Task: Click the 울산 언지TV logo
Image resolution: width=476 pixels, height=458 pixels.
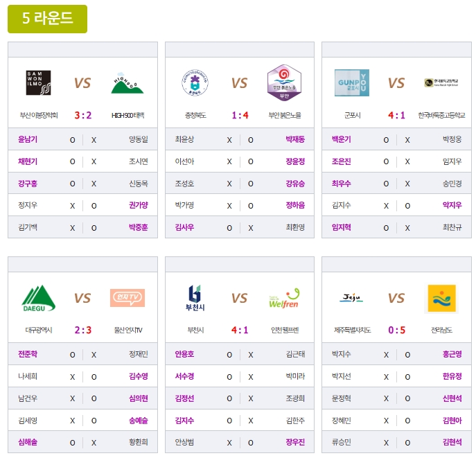Action: (x=127, y=298)
